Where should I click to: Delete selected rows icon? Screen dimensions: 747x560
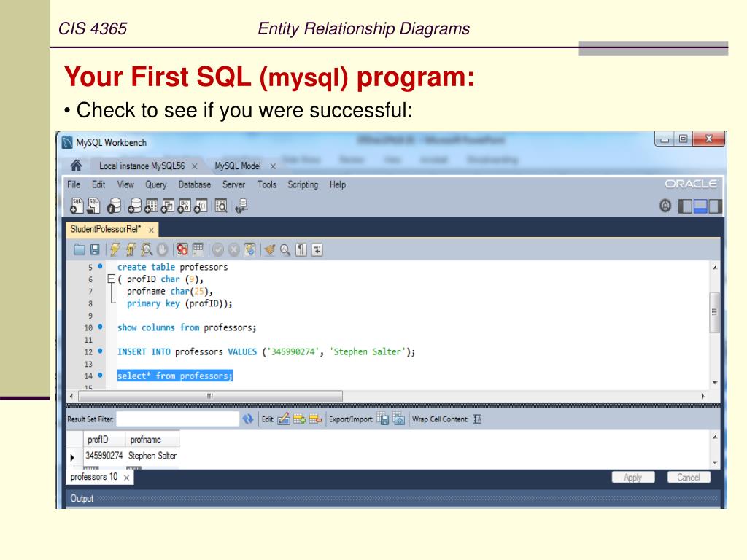click(315, 419)
